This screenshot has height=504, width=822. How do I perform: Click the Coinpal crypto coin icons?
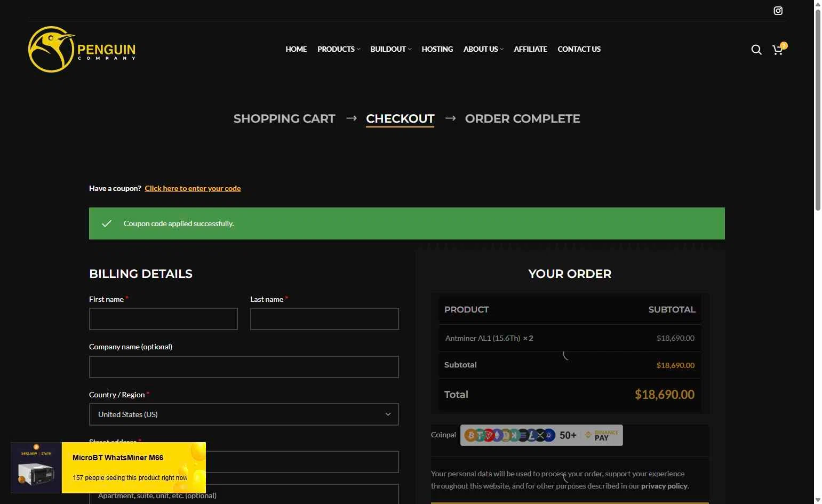pos(509,435)
